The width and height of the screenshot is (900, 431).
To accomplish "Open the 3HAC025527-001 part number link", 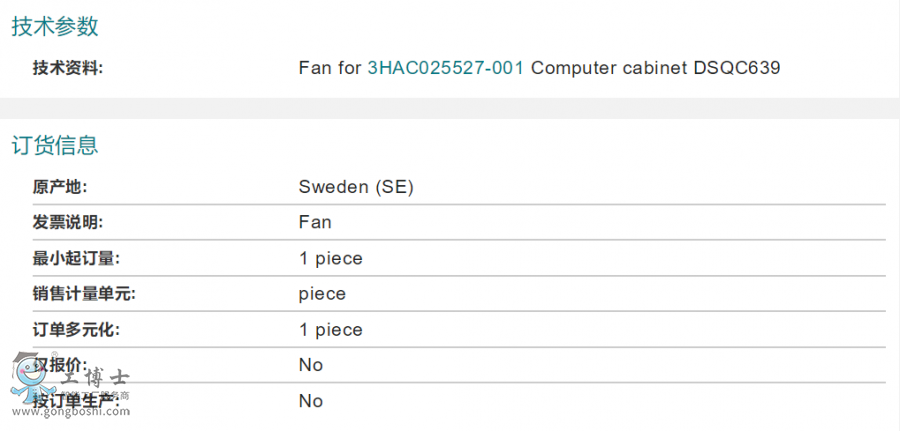I will (x=445, y=69).
